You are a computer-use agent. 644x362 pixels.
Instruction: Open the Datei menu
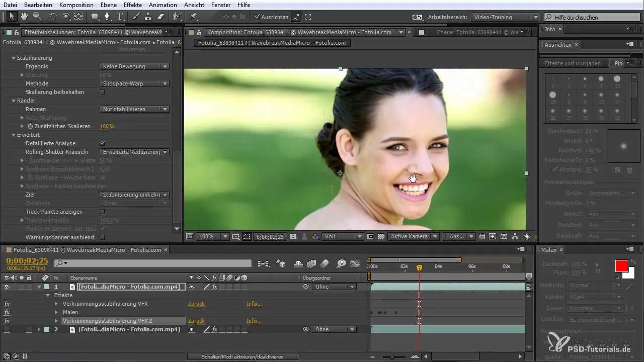click(x=10, y=5)
